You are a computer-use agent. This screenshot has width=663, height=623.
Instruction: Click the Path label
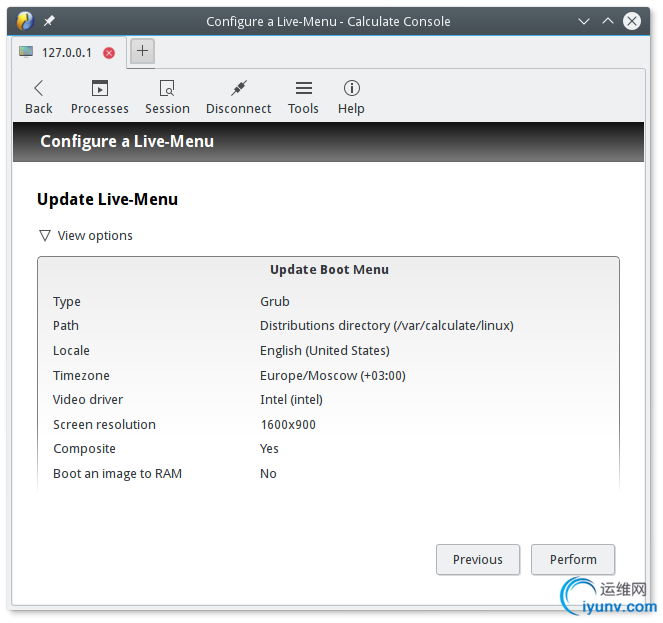[66, 326]
